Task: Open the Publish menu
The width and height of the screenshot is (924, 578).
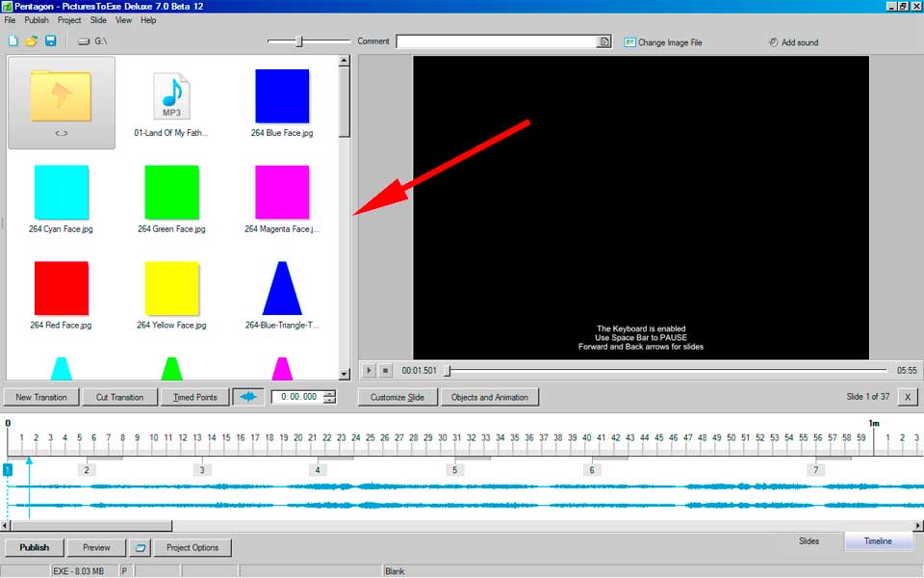Action: 37,20
